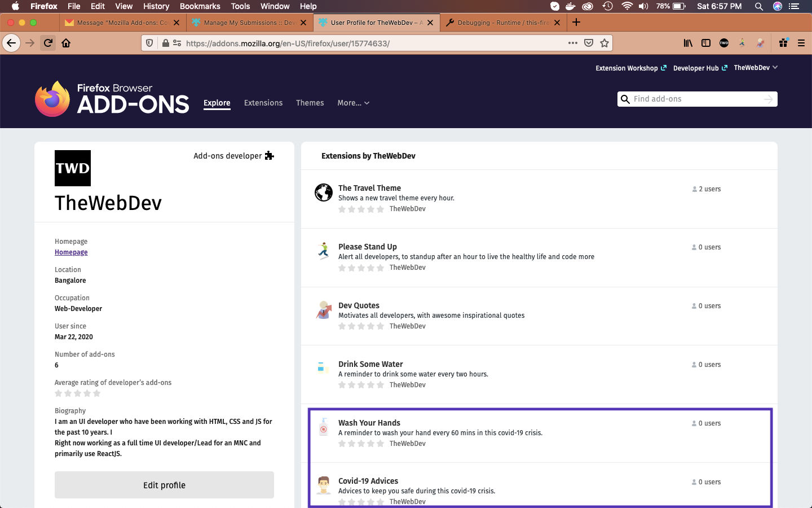Click the Please Stand Up icon
812x508 pixels.
[324, 251]
